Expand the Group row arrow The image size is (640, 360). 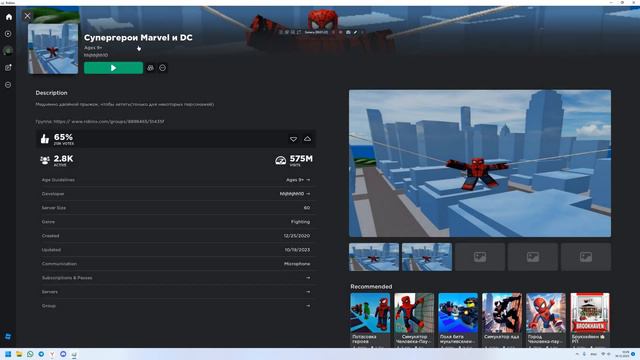point(308,306)
